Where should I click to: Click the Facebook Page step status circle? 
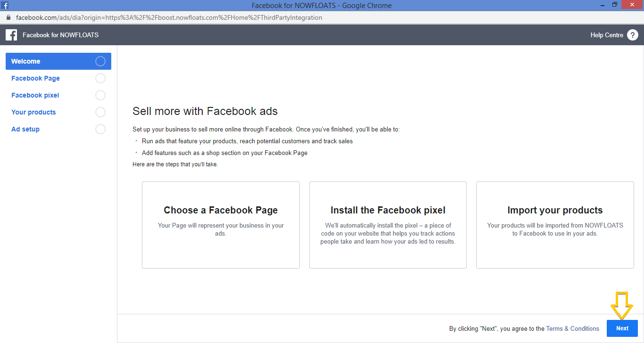point(100,78)
